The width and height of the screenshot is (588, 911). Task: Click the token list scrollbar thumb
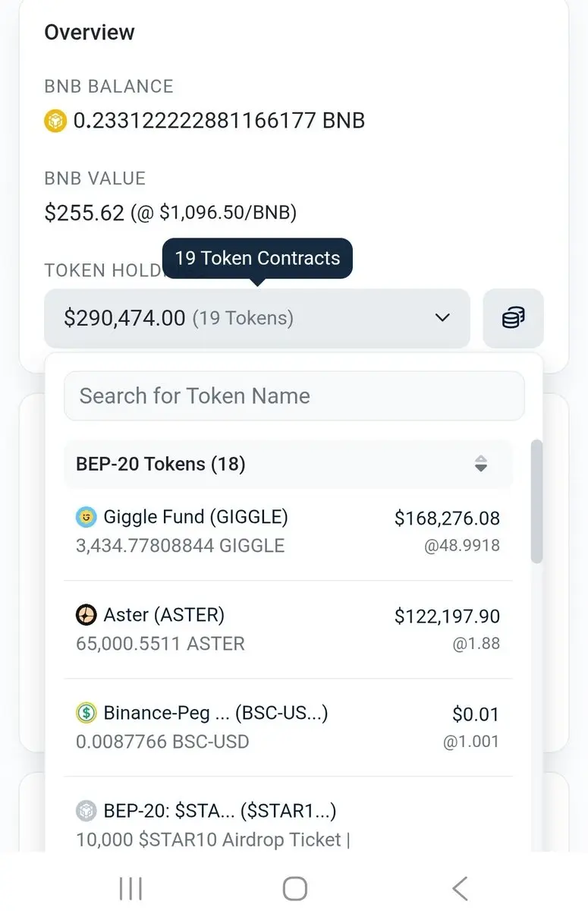coord(536,501)
